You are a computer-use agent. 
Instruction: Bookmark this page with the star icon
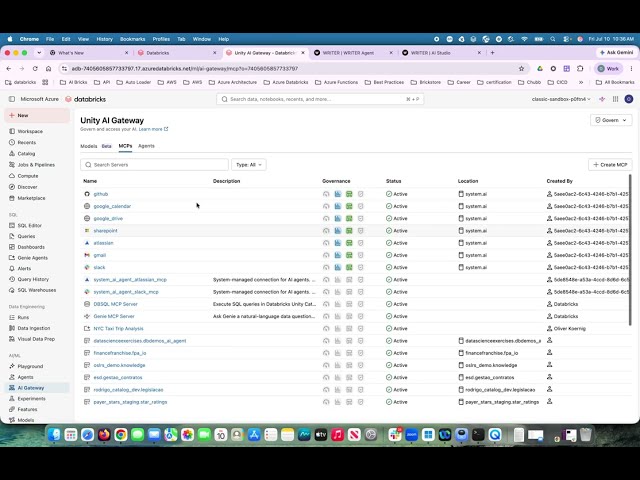point(521,69)
